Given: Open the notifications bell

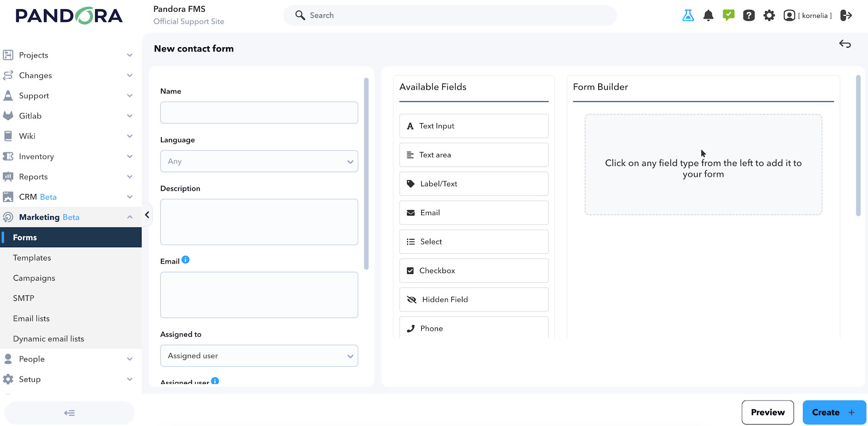Looking at the screenshot, I should 708,16.
